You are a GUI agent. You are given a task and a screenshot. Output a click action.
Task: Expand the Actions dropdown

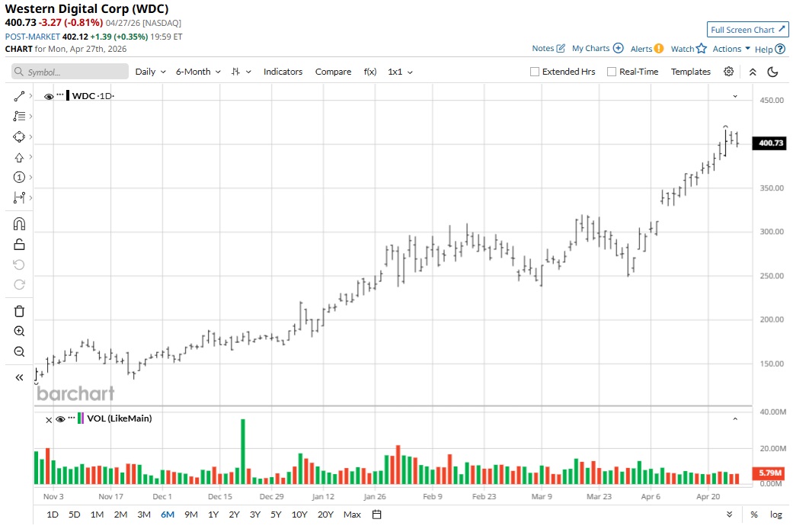pos(731,49)
